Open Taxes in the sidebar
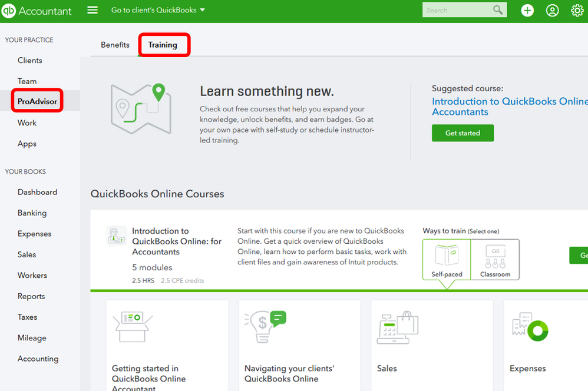The height and width of the screenshot is (391, 588). pos(27,317)
